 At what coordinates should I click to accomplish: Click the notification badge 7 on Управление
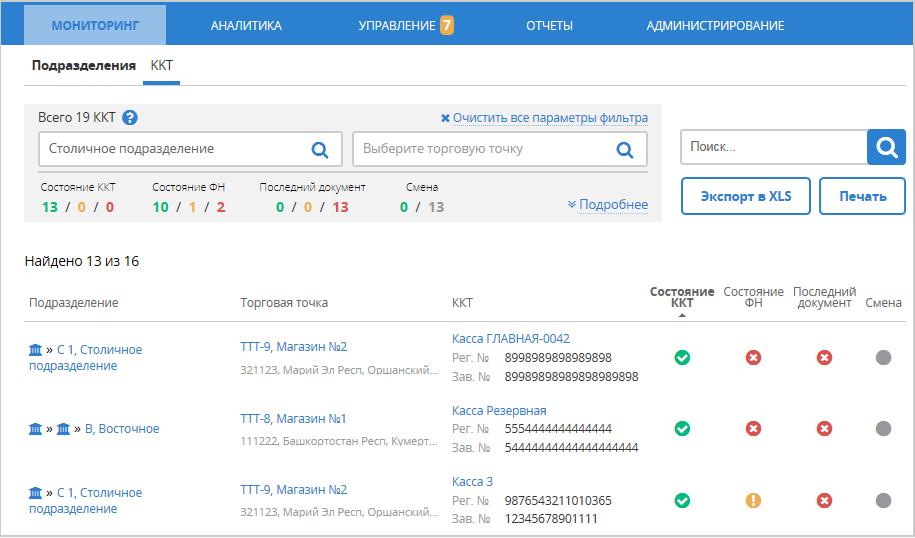(447, 25)
